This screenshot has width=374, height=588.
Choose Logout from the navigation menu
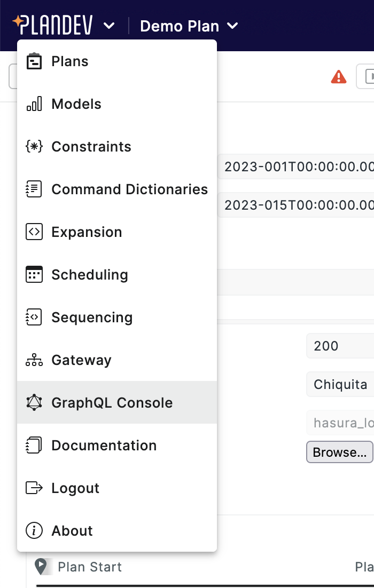pyautogui.click(x=75, y=488)
